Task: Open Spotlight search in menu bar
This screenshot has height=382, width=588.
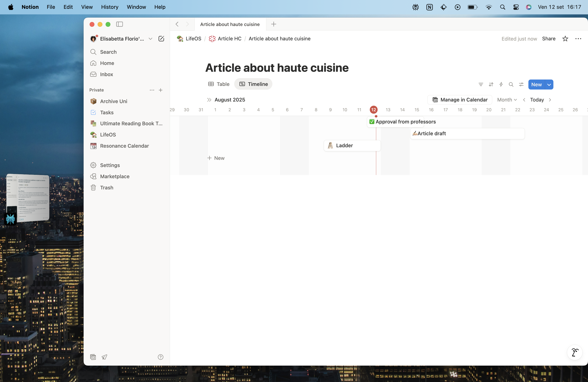Action: click(x=502, y=7)
